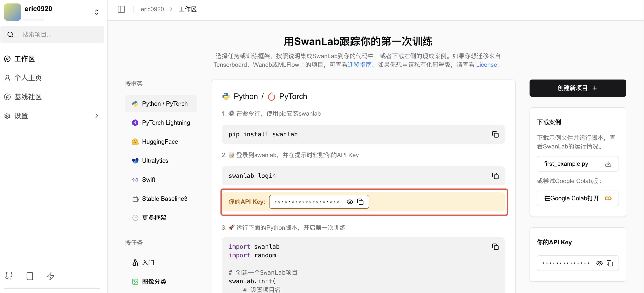Screen dimensions: 644x293
Task: Select 入门 task
Action: coord(161,263)
